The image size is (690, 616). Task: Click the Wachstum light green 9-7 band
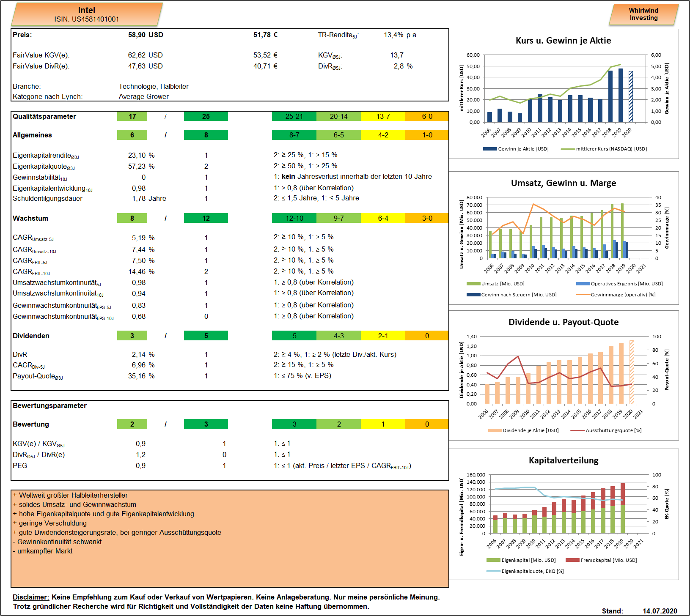tap(338, 218)
